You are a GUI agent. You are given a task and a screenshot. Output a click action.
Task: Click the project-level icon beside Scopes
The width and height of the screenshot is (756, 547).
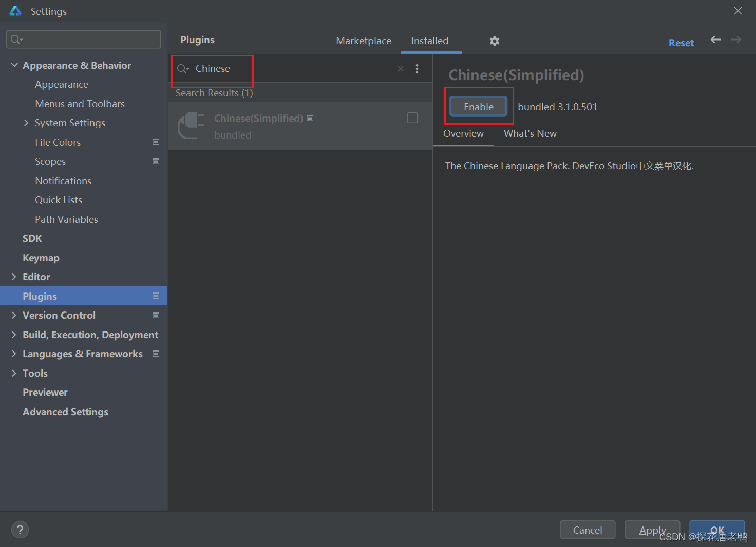pyautogui.click(x=156, y=161)
